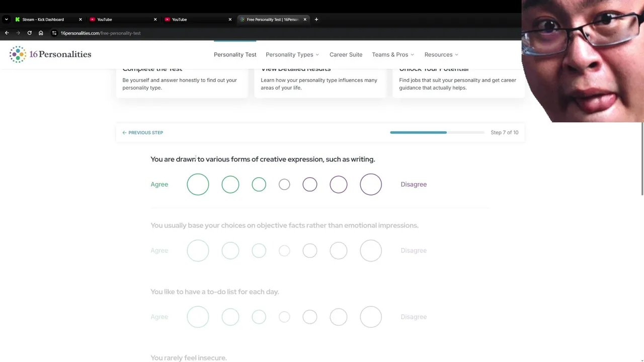
Task: Close the Kick Dashboard tab
Action: pyautogui.click(x=80, y=20)
